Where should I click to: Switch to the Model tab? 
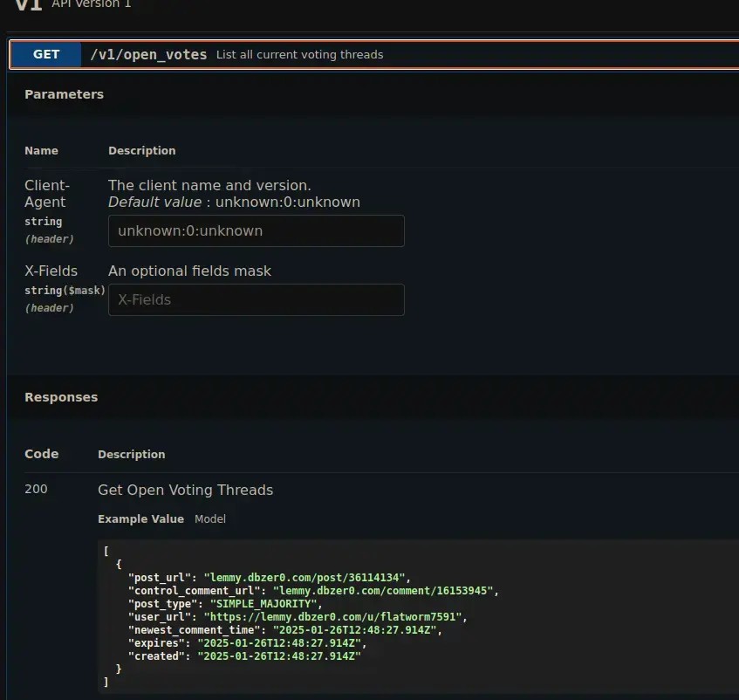pyautogui.click(x=209, y=518)
